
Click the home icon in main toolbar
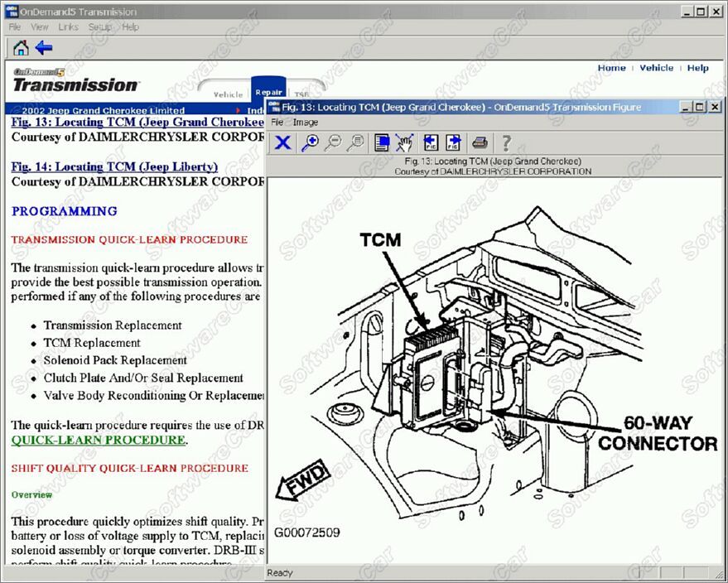tap(20, 48)
